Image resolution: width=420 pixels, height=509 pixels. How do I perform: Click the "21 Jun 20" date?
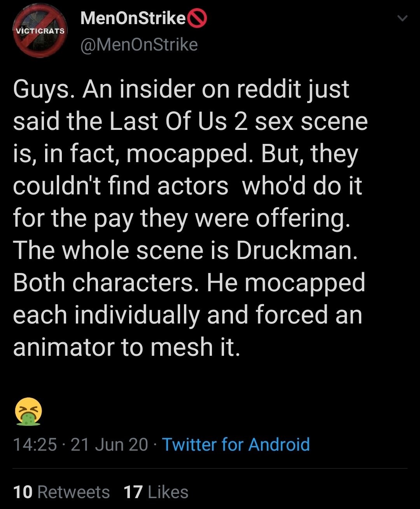tap(110, 444)
